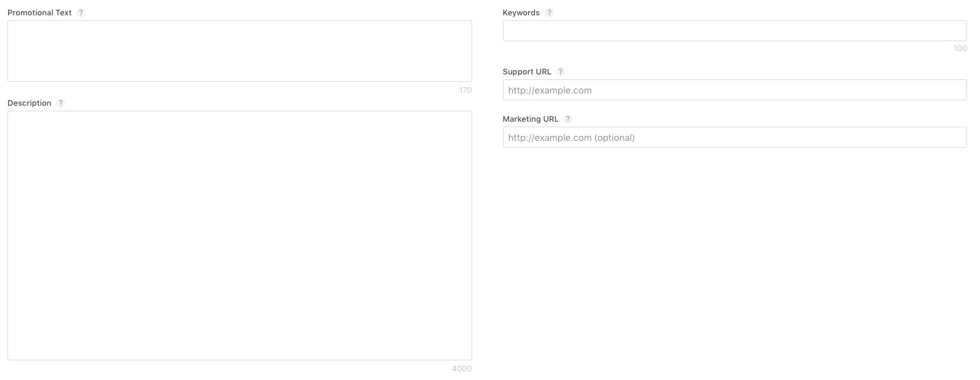The width and height of the screenshot is (980, 380).
Task: Focus the Promotional Text box
Action: point(239,51)
